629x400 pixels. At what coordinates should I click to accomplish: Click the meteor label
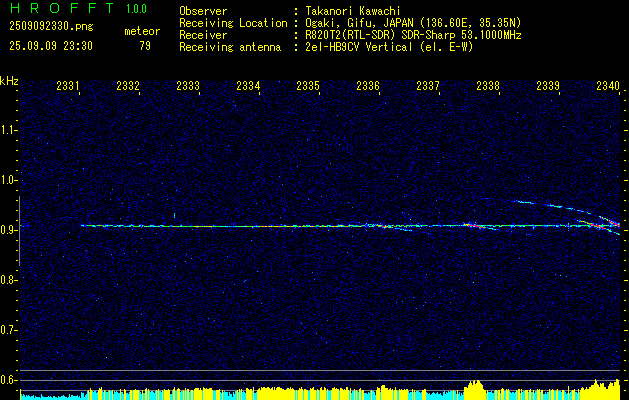[142, 31]
